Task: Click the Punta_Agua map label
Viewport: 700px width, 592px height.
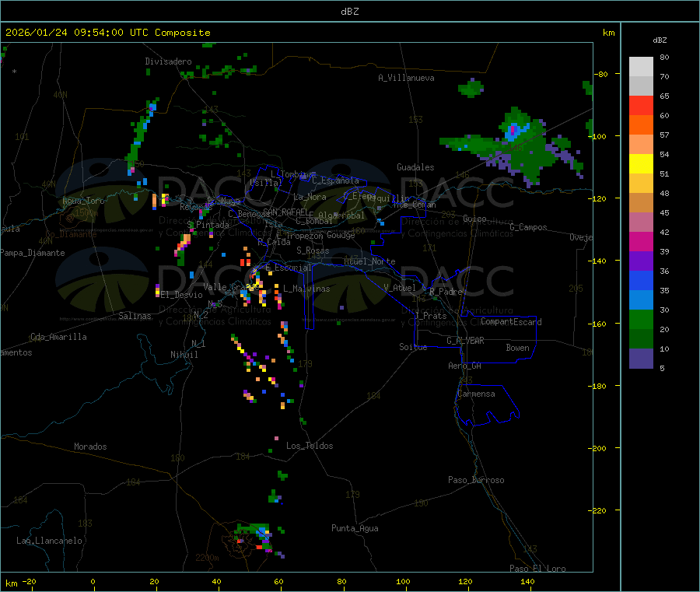Action: point(355,528)
